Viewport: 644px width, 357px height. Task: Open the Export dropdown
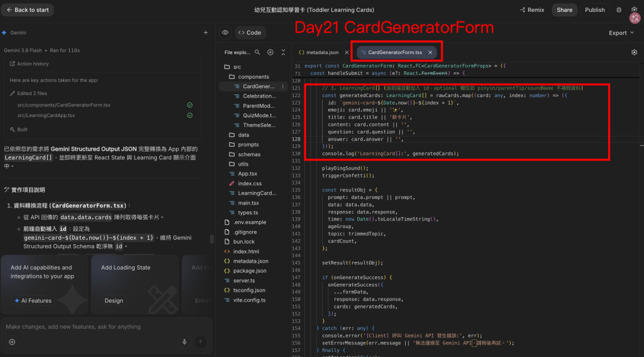pos(621,33)
